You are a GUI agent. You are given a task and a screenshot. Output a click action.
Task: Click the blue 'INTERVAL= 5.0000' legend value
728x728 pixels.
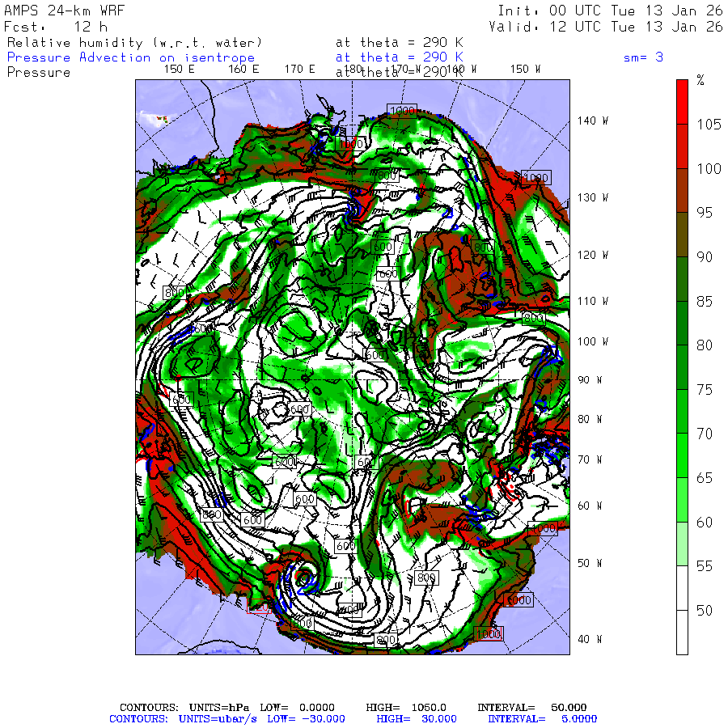(542, 719)
